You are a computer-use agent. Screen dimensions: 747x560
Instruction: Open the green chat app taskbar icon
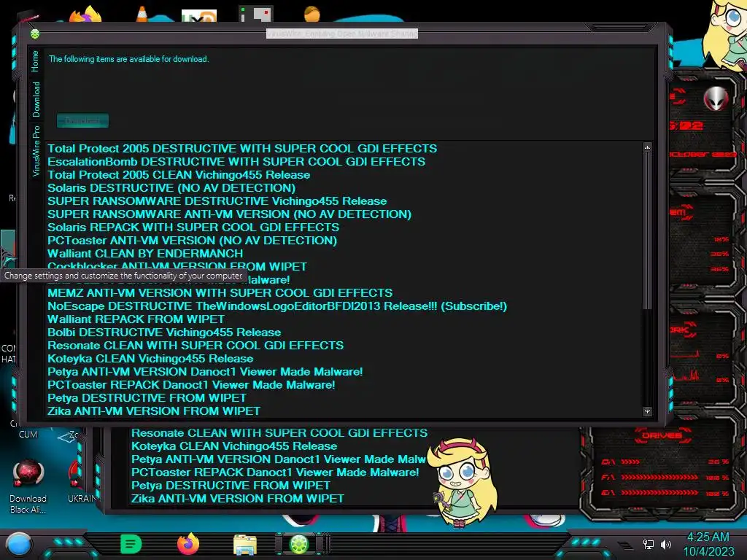131,544
